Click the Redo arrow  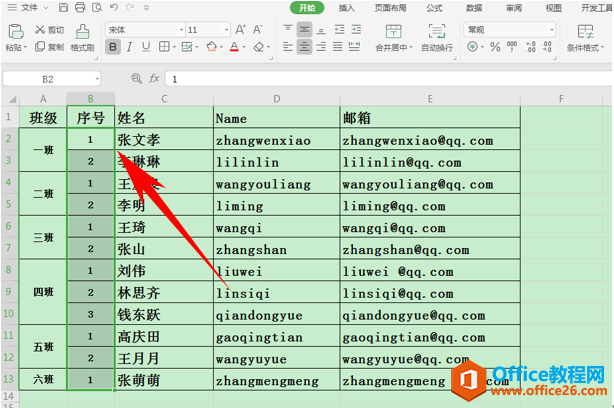point(130,7)
